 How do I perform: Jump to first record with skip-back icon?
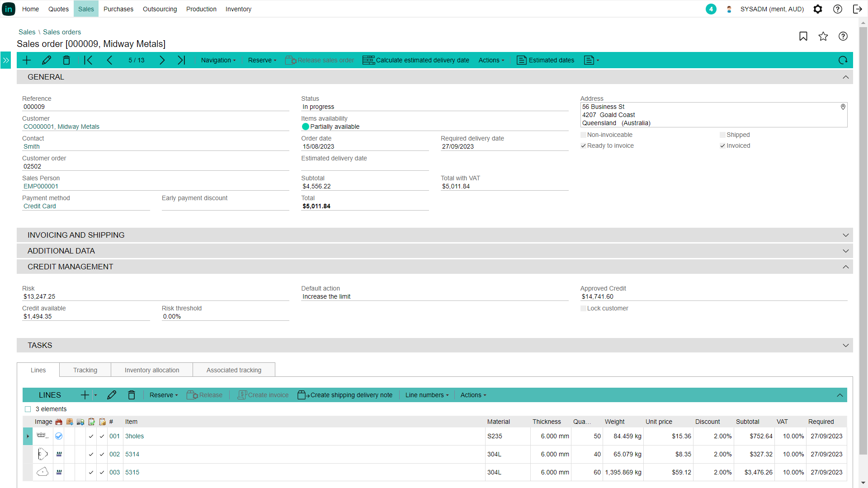pyautogui.click(x=88, y=60)
